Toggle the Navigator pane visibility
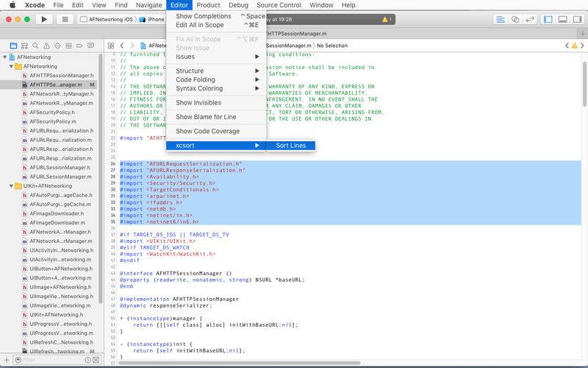The width and height of the screenshot is (588, 368). pos(548,19)
